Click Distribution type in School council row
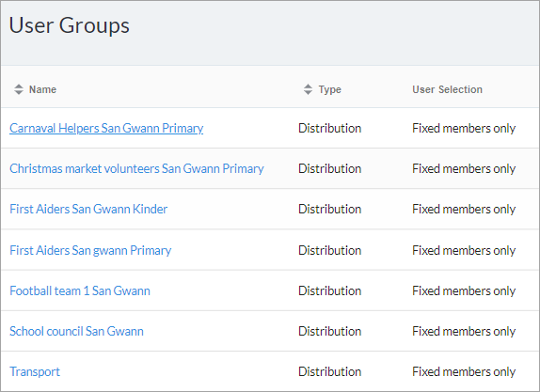 (329, 331)
